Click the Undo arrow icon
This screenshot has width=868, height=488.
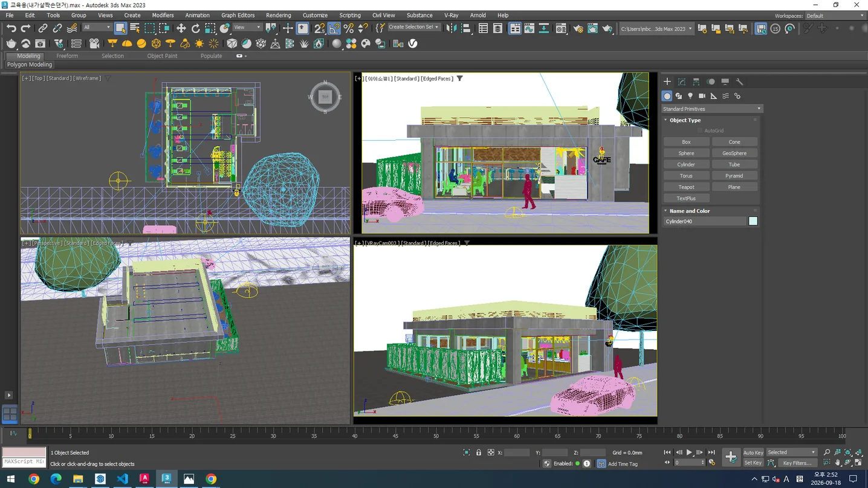11,28
